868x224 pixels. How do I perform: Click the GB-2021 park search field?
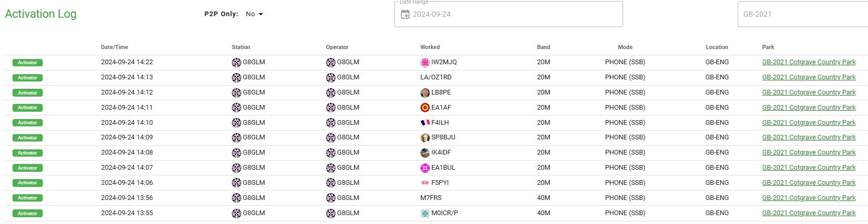coord(802,14)
